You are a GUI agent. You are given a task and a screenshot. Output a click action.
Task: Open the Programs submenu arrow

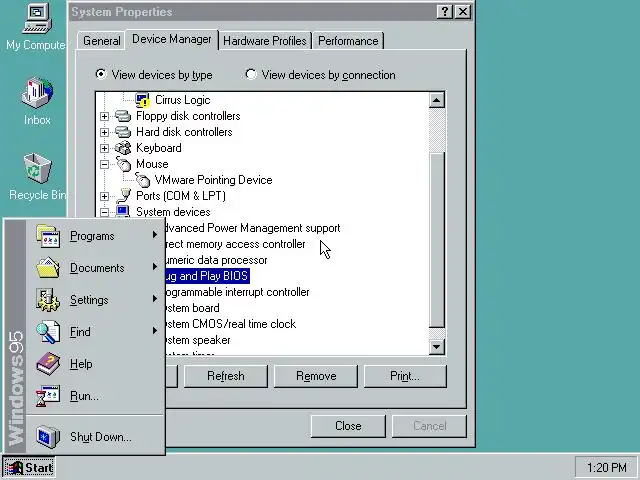pyautogui.click(x=155, y=235)
